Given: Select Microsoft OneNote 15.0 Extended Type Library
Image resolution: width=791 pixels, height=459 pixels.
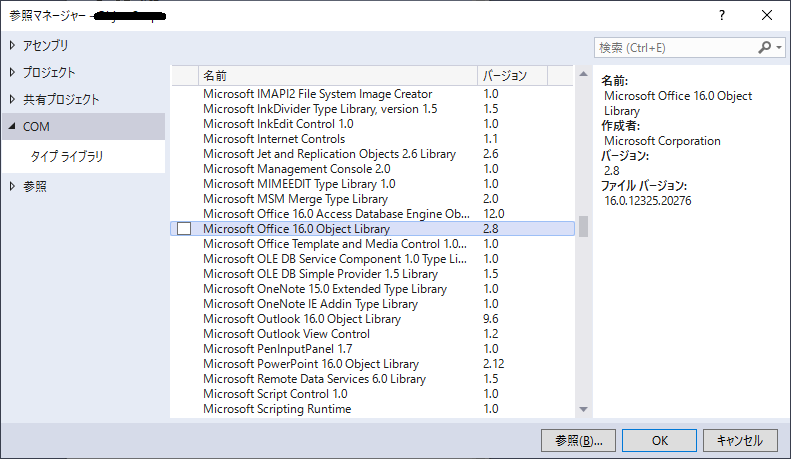Looking at the screenshot, I should (x=372, y=289).
